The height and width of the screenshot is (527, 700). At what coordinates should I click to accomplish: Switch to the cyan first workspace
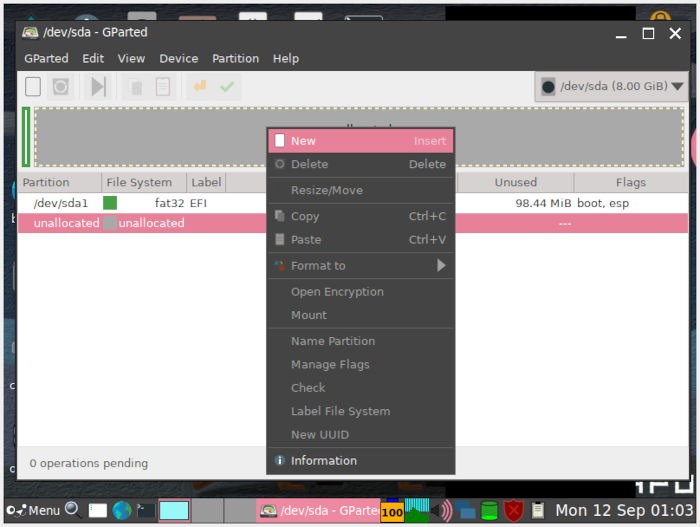(x=174, y=510)
